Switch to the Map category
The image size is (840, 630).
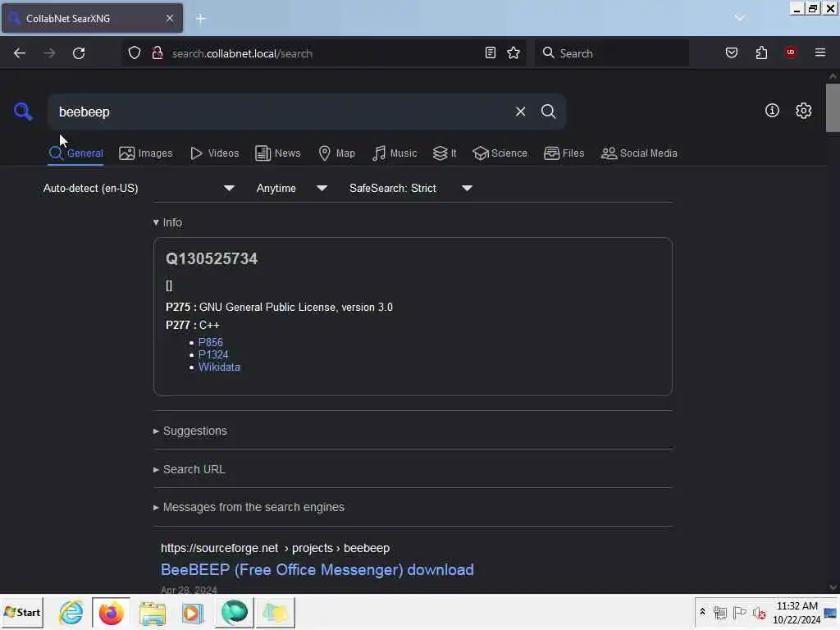pos(337,153)
